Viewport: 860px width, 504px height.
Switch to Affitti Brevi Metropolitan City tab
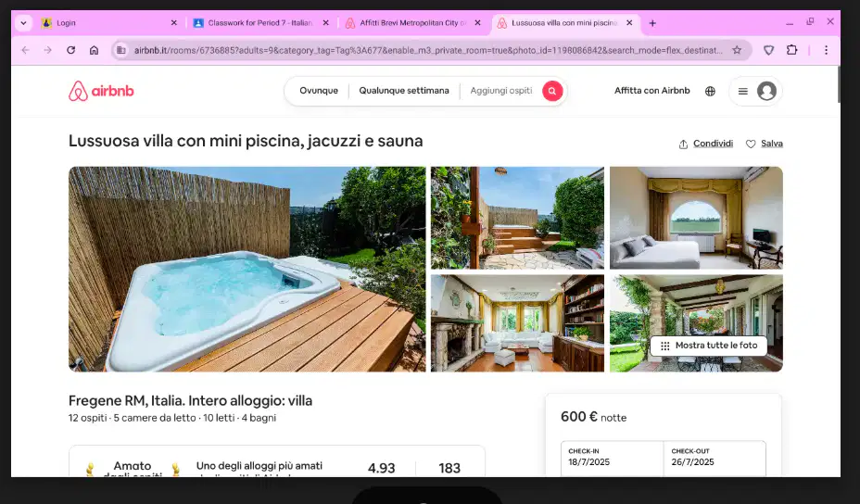coord(413,23)
